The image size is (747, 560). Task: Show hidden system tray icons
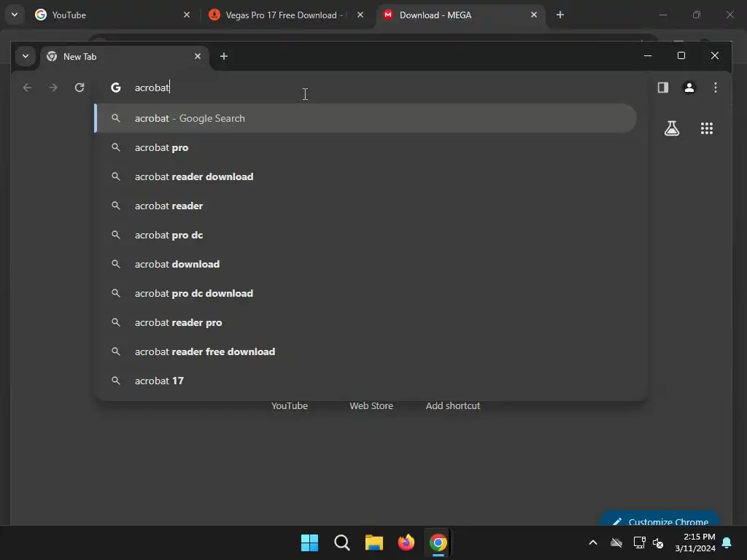tap(592, 542)
